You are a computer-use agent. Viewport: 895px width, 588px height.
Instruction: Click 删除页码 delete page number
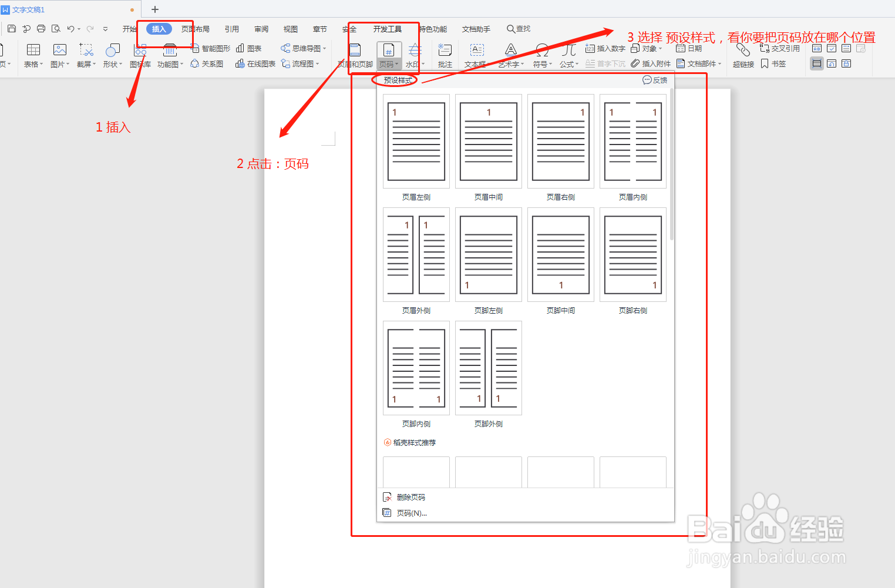pos(404,497)
